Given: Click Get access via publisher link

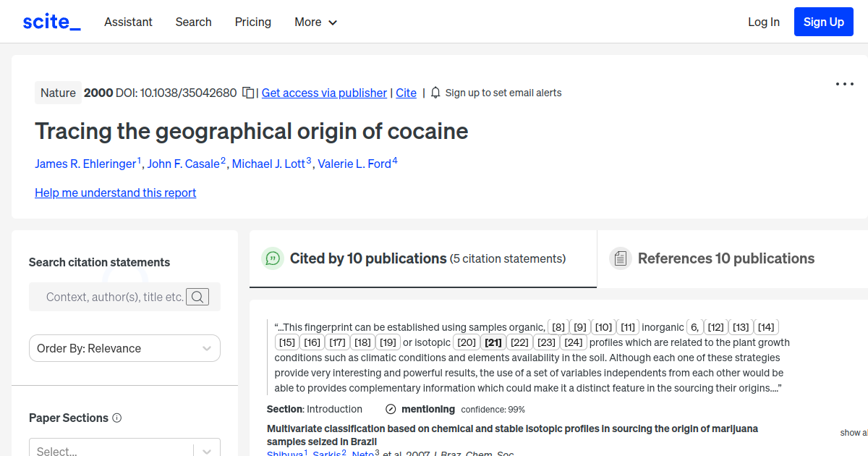Looking at the screenshot, I should (324, 93).
